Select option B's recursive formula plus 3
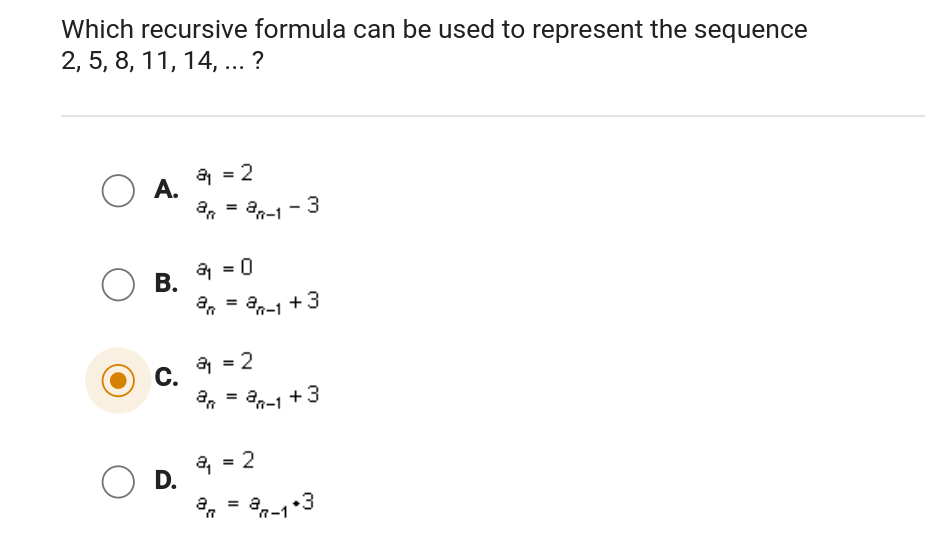The width and height of the screenshot is (925, 539). coord(258,302)
